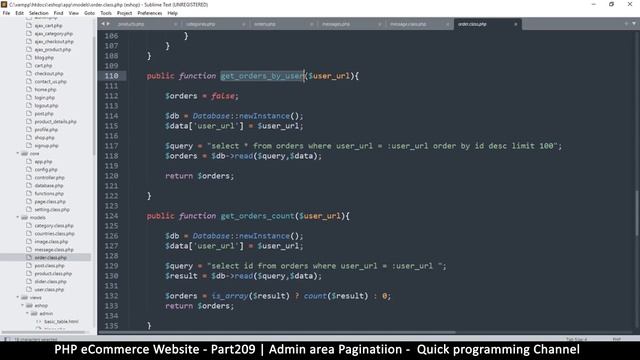Select order.class.php in the sidebar
640x360 pixels.
click(50, 258)
